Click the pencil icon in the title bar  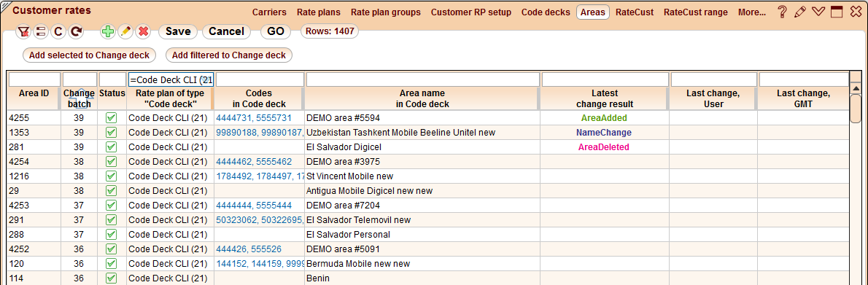[x=799, y=12]
